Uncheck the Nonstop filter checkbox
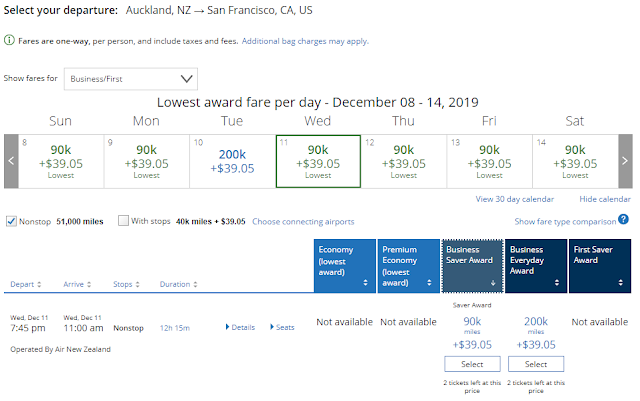This screenshot has height=401, width=640. [11, 221]
